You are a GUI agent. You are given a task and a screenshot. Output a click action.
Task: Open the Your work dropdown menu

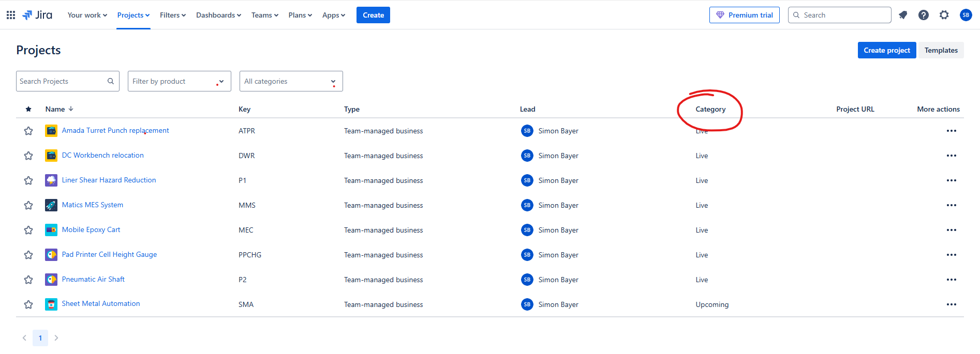click(87, 15)
